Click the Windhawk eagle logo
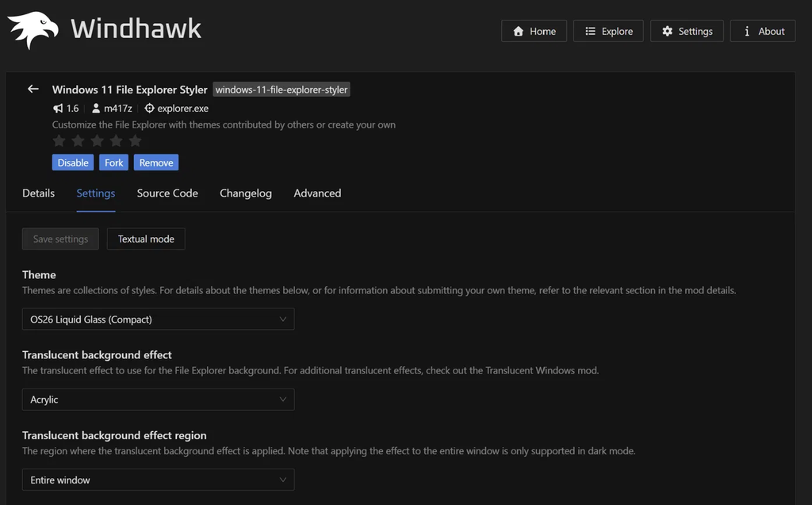This screenshot has height=505, width=812. [x=33, y=30]
